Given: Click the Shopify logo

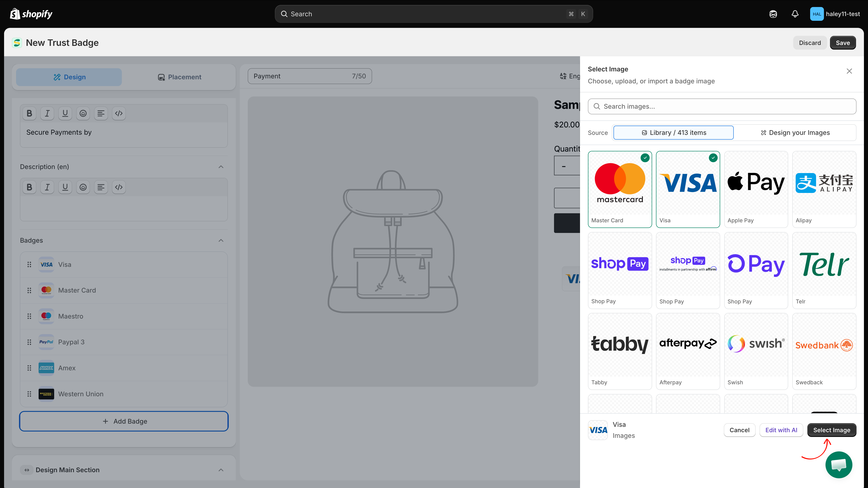Looking at the screenshot, I should pos(31,14).
